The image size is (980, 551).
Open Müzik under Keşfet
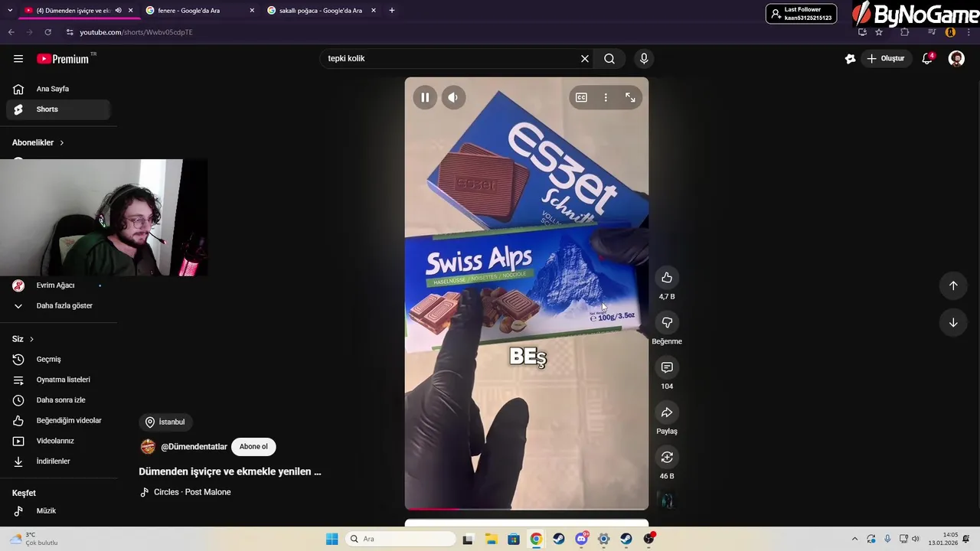click(x=58, y=511)
